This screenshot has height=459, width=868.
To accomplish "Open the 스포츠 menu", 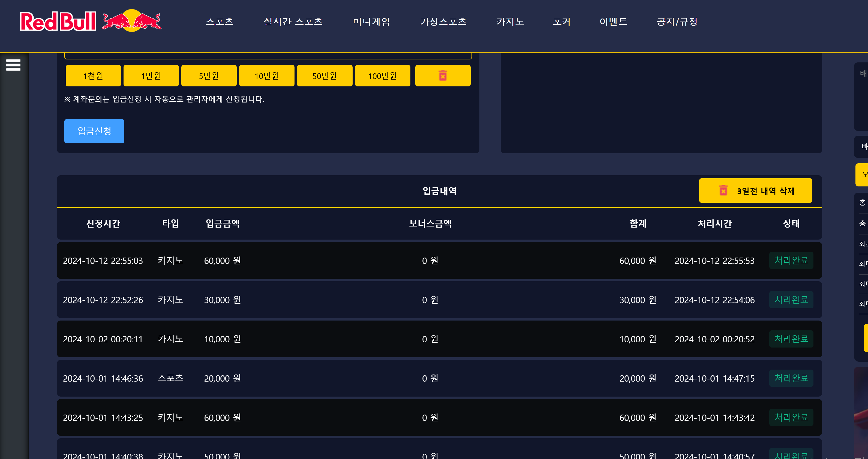I will (x=219, y=22).
